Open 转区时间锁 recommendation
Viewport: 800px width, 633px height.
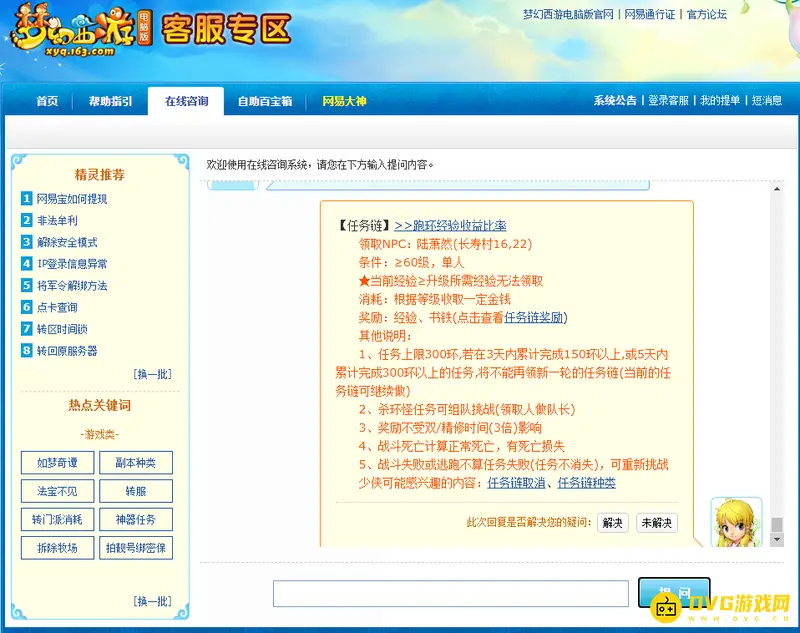62,329
